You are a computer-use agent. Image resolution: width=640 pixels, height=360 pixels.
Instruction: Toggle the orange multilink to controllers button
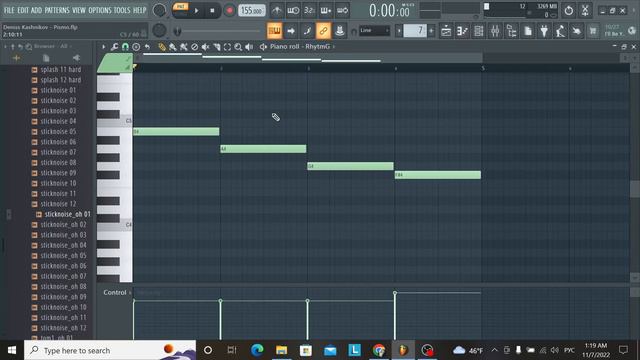323,31
